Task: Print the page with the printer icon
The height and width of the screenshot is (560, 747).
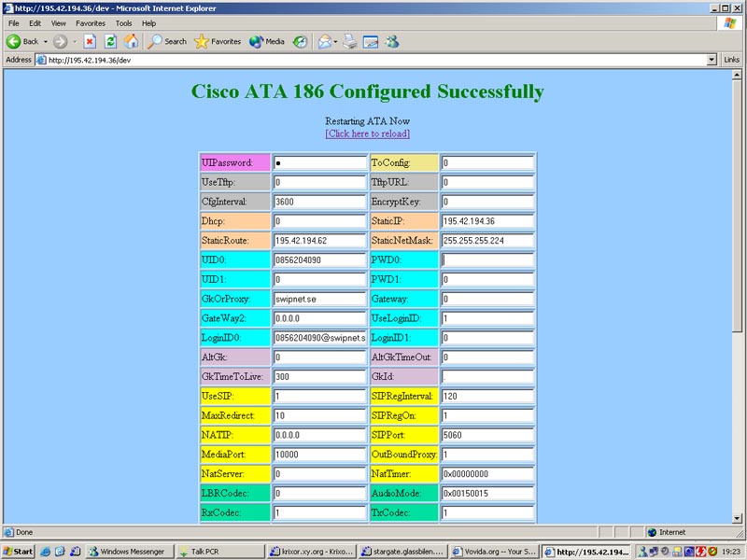Action: pyautogui.click(x=350, y=42)
